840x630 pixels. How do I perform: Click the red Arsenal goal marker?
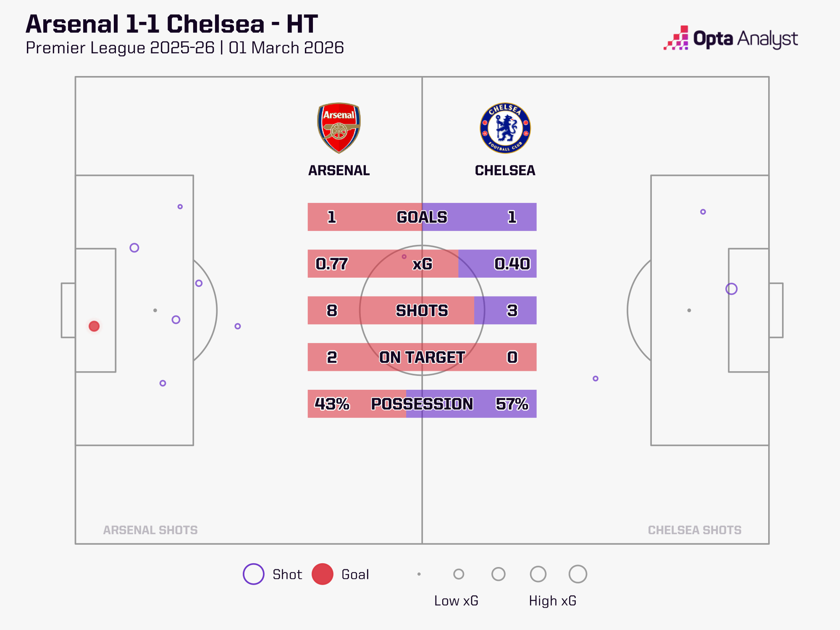point(94,326)
